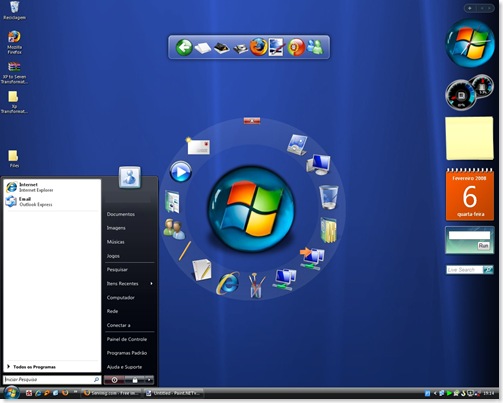Image resolution: width=503 pixels, height=403 pixels.
Task: Open Computador in the Start menu
Action: [121, 297]
